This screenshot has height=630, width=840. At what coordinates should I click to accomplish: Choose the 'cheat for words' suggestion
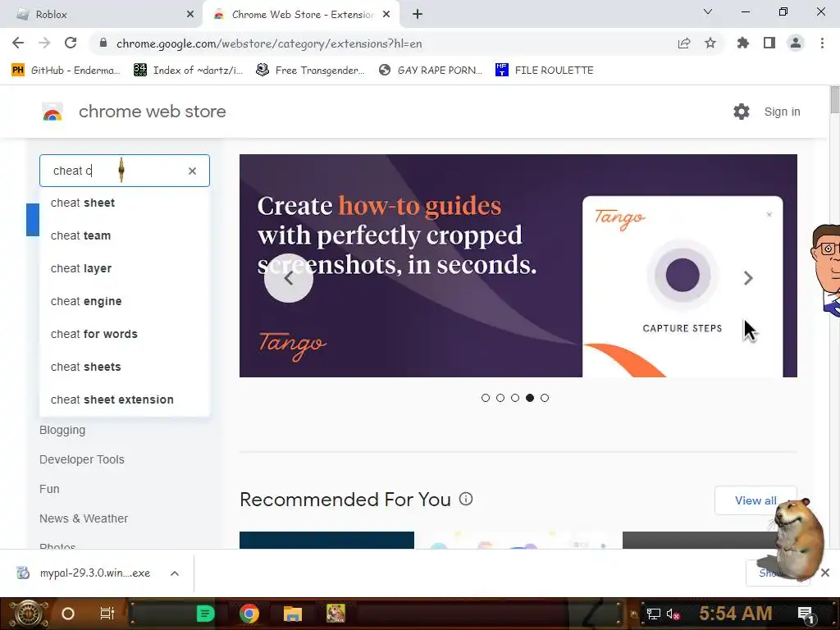pyautogui.click(x=125, y=334)
